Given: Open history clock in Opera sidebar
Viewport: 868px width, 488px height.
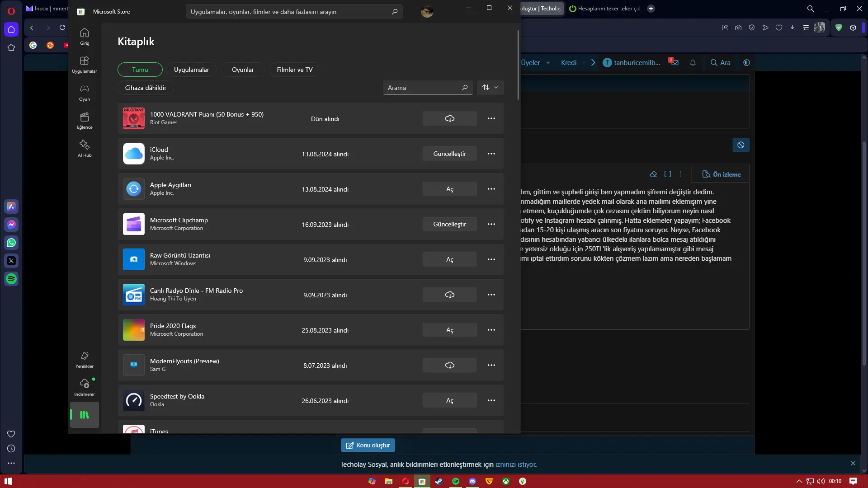Looking at the screenshot, I should coord(11,449).
